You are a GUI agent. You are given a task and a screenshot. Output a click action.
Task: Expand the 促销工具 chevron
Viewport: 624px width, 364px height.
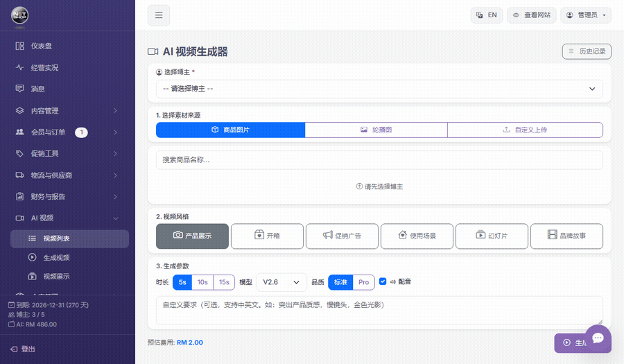(115, 153)
